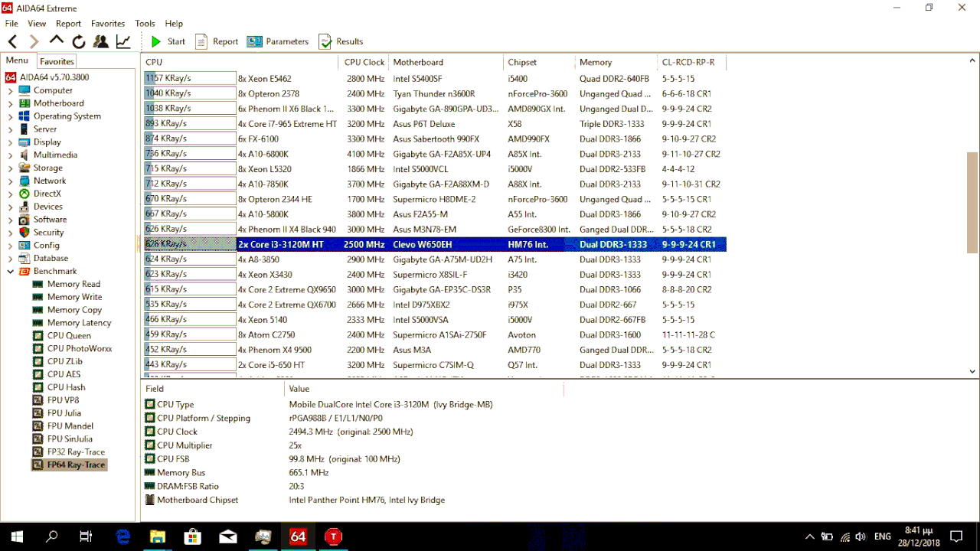Open the user manager people icon
The width and height of the screenshot is (980, 551).
tap(100, 41)
